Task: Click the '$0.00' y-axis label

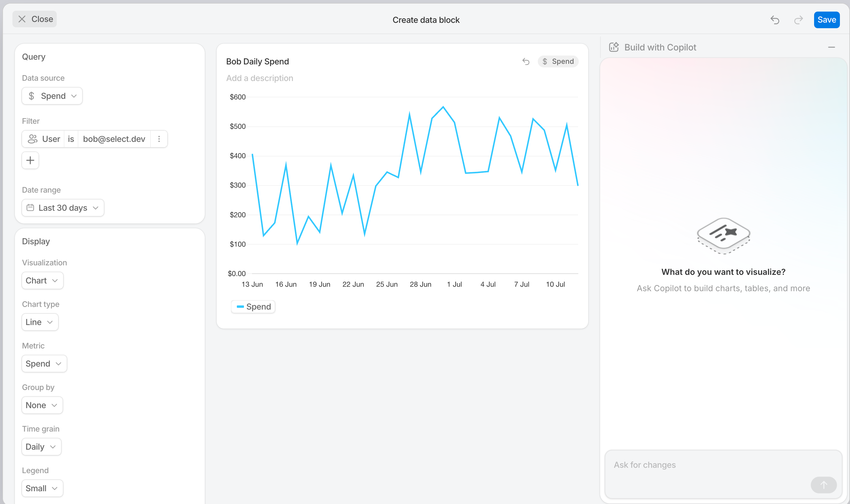Action: (x=236, y=273)
